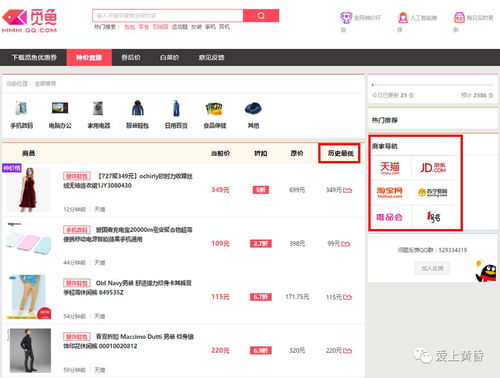Image resolution: width=500 pixels, height=378 pixels.
Task: Click the 热门推荐 panel heading
Action: click(385, 120)
